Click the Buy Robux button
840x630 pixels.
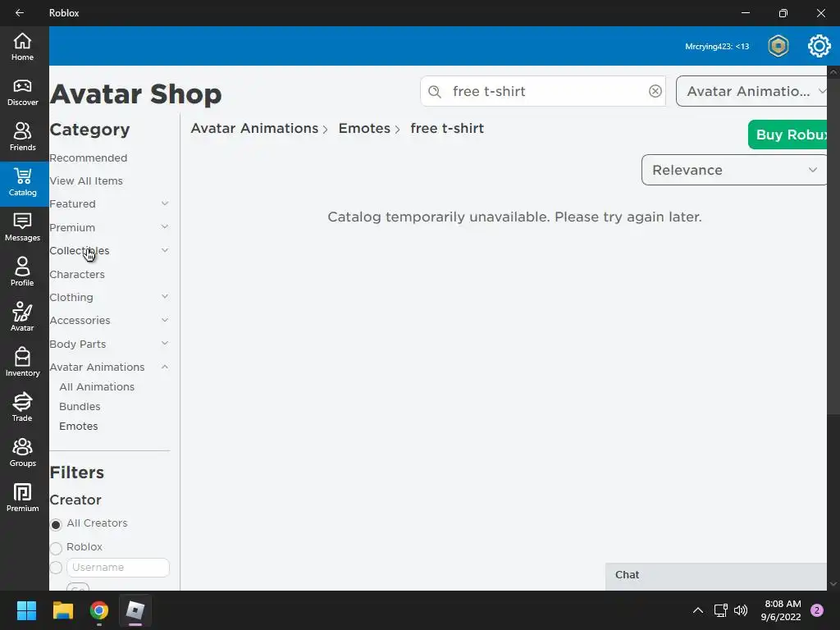787,135
